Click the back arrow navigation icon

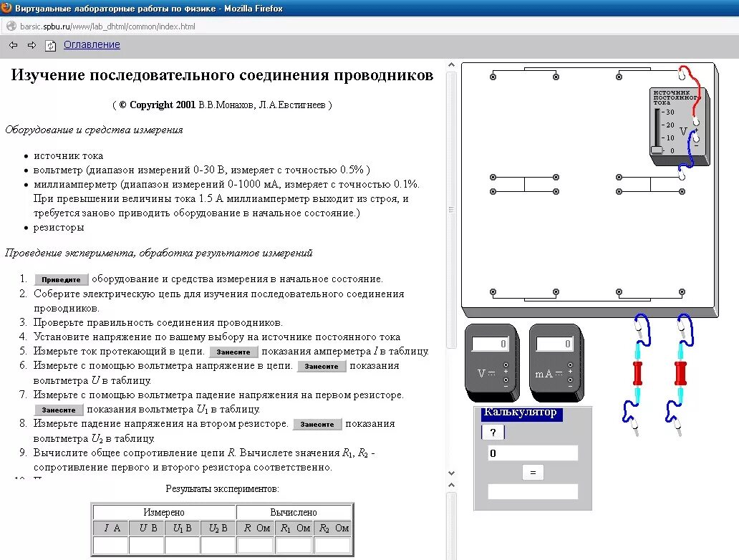pyautogui.click(x=13, y=45)
